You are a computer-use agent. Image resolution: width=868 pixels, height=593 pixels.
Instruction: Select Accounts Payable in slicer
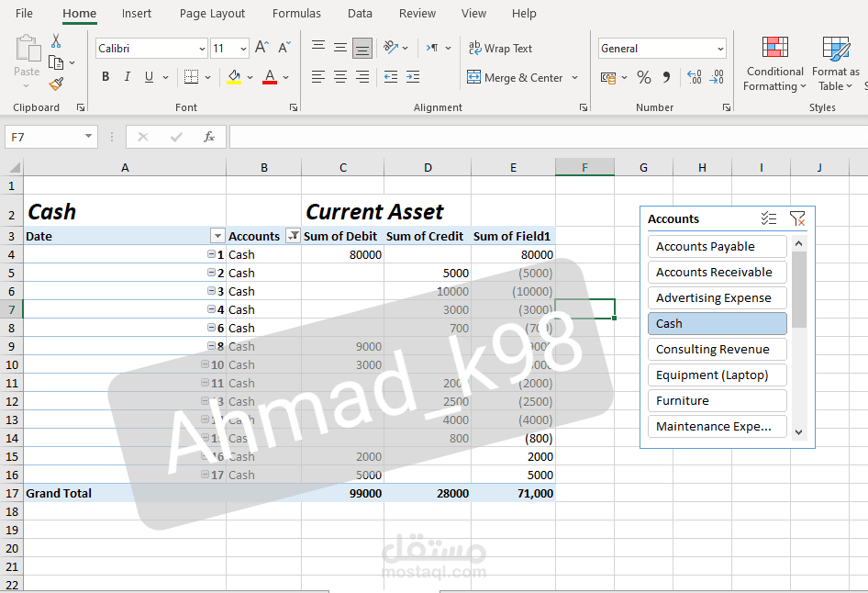[717, 246]
